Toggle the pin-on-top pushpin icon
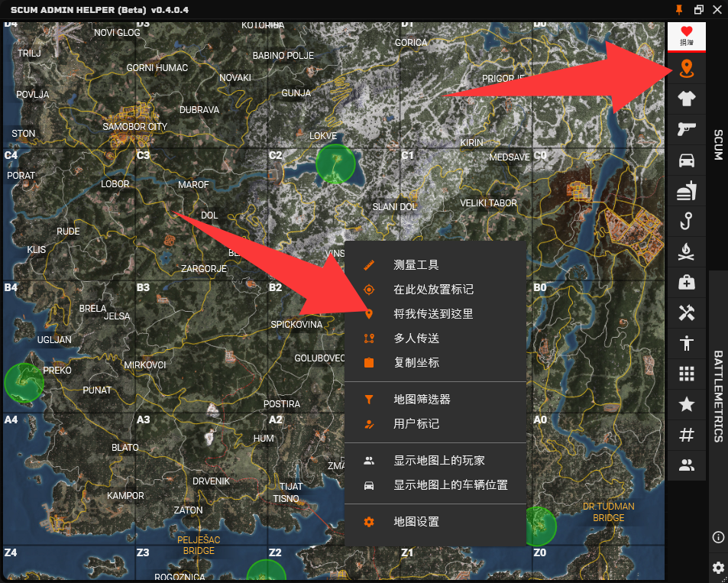The image size is (728, 583). [x=679, y=9]
